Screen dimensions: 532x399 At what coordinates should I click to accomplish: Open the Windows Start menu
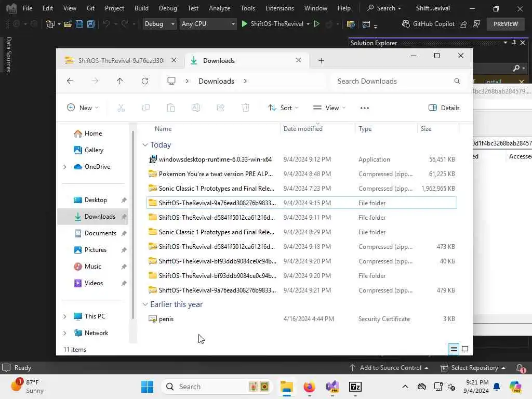[x=147, y=387]
